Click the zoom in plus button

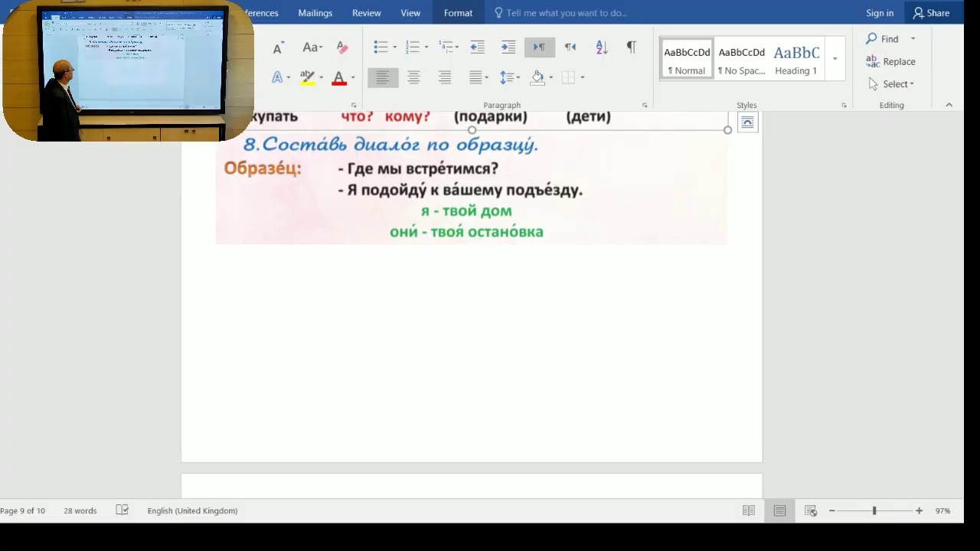(x=919, y=510)
